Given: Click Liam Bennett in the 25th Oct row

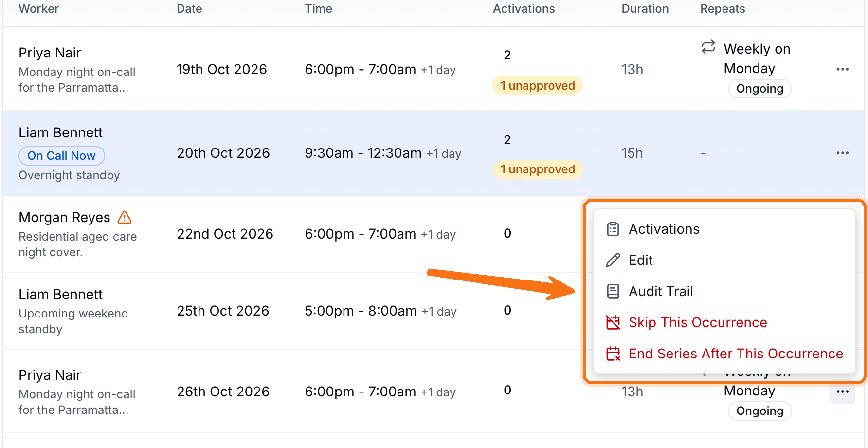Looking at the screenshot, I should tap(60, 294).
